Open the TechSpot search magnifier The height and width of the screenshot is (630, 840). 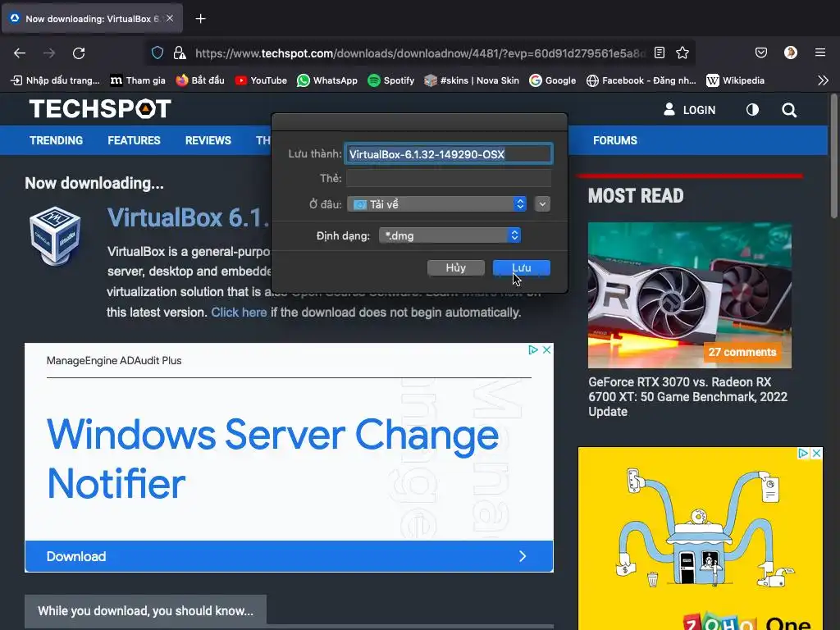(788, 110)
